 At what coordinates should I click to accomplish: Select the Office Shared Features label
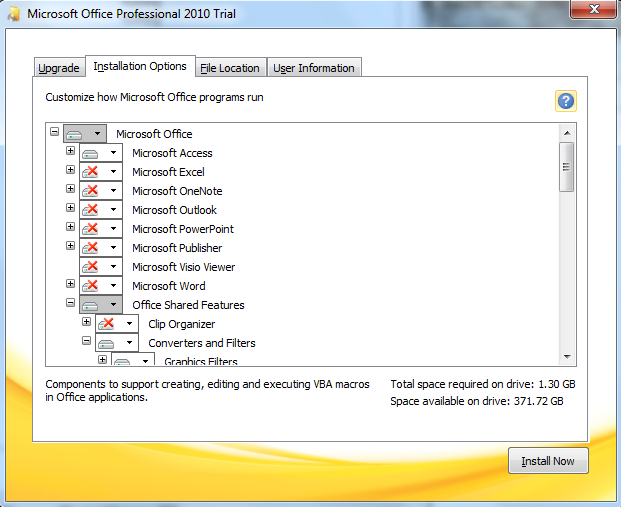[x=188, y=305]
